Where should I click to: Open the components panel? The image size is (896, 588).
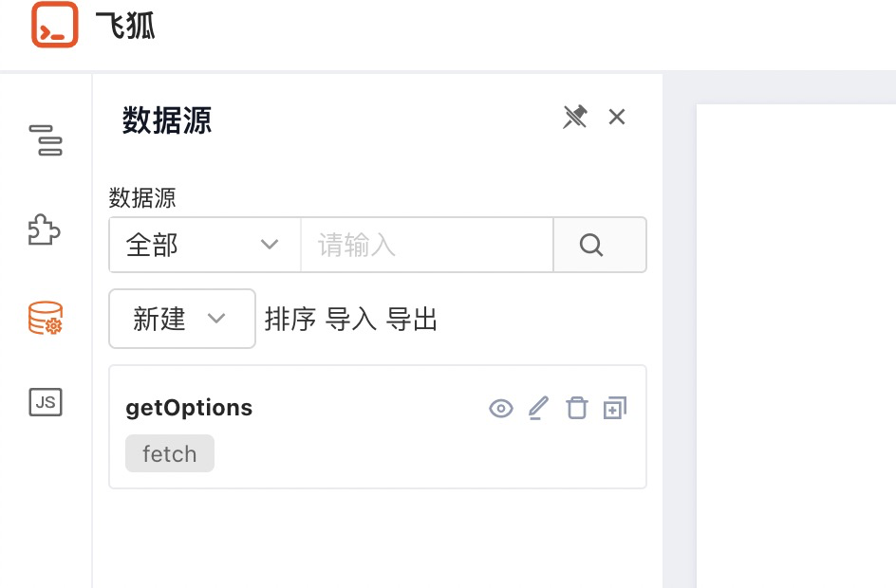pyautogui.click(x=45, y=230)
